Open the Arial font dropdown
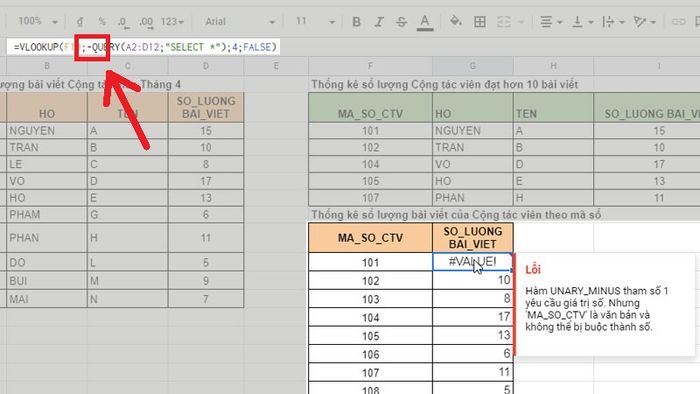This screenshot has height=394, width=700. point(240,21)
